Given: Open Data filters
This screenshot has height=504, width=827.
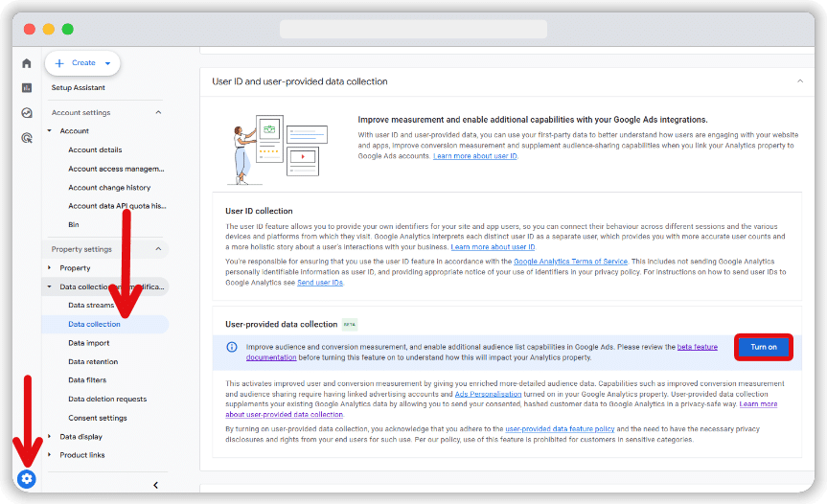Looking at the screenshot, I should (x=87, y=380).
